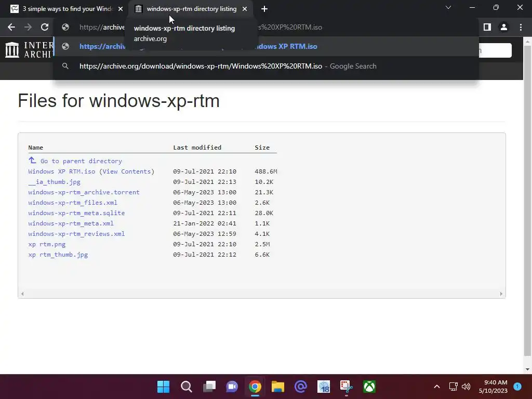
Task: Click the Chrome taskbar icon
Action: pos(255,387)
